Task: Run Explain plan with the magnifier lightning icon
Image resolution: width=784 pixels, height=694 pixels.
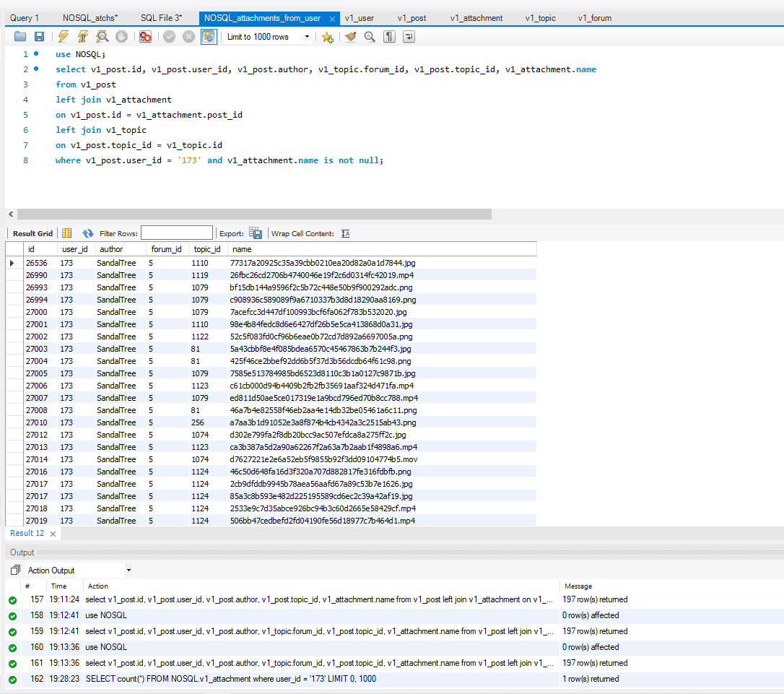Action: click(103, 37)
